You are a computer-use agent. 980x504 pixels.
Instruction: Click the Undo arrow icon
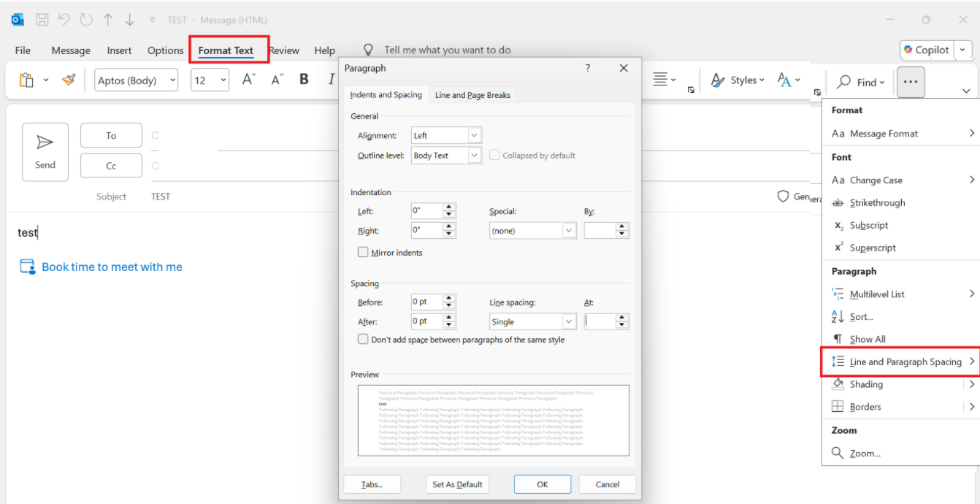click(x=64, y=20)
